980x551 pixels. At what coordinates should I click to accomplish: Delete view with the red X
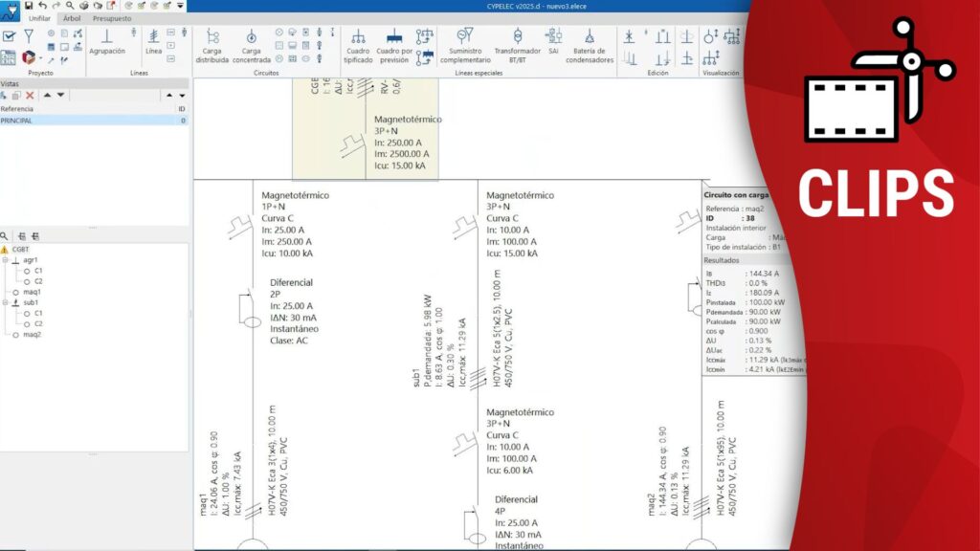30,96
